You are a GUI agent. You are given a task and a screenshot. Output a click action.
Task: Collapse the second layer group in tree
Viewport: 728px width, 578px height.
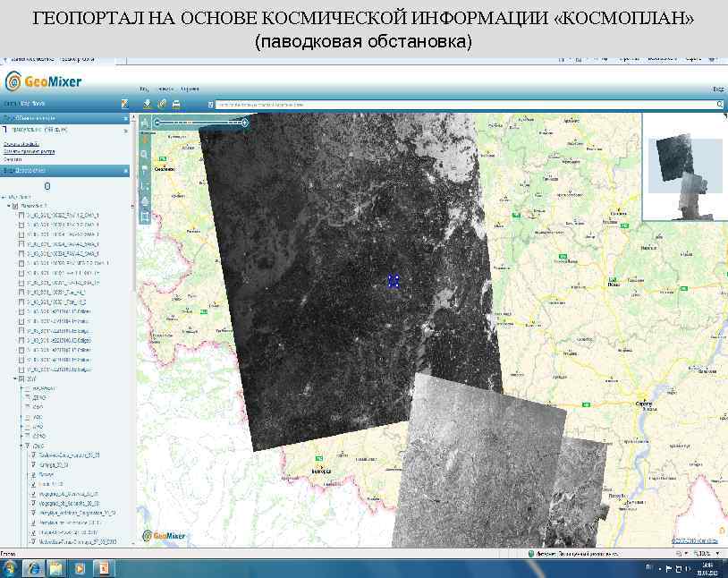tap(15, 379)
